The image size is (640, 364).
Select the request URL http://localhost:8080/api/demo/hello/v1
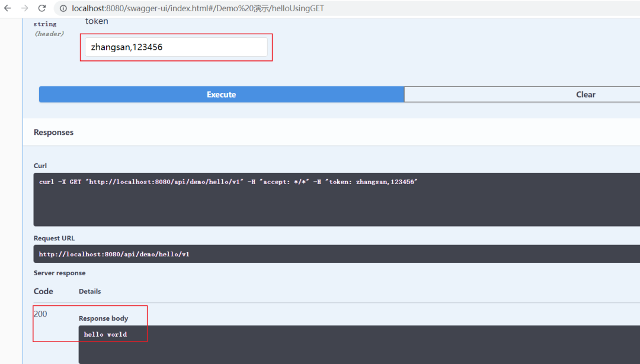(x=114, y=255)
